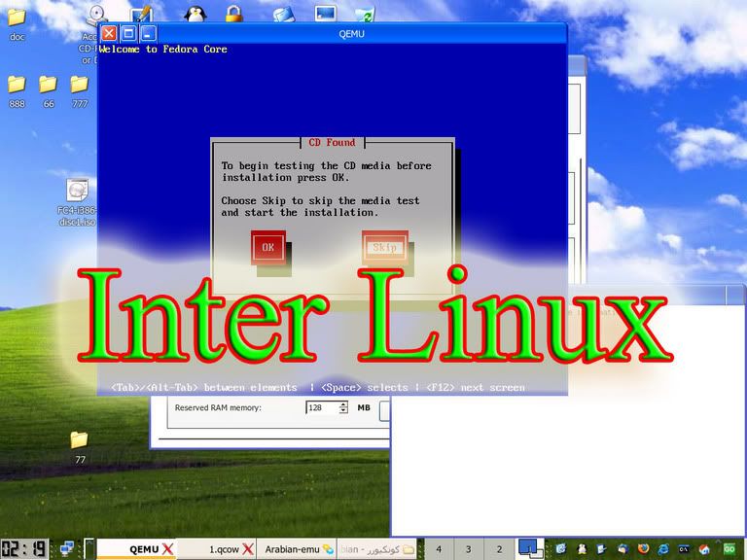Click the network computers icon beside the clock

67,549
